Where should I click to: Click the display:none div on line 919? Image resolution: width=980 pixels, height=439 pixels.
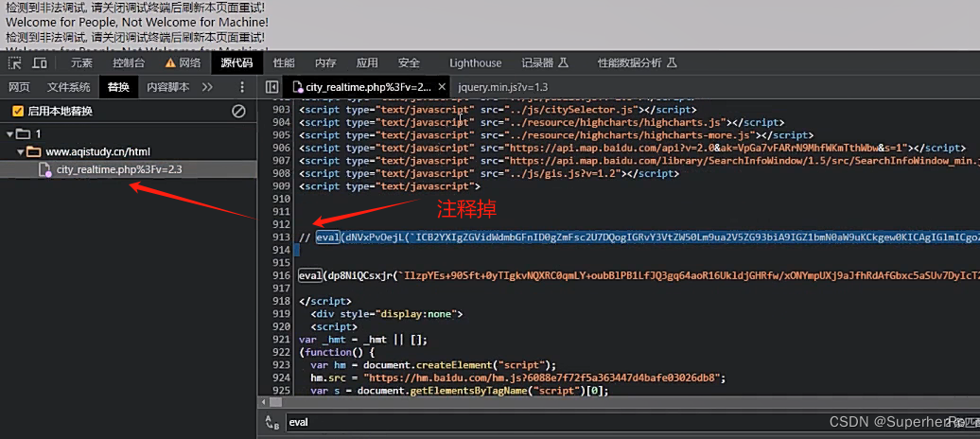click(x=386, y=314)
